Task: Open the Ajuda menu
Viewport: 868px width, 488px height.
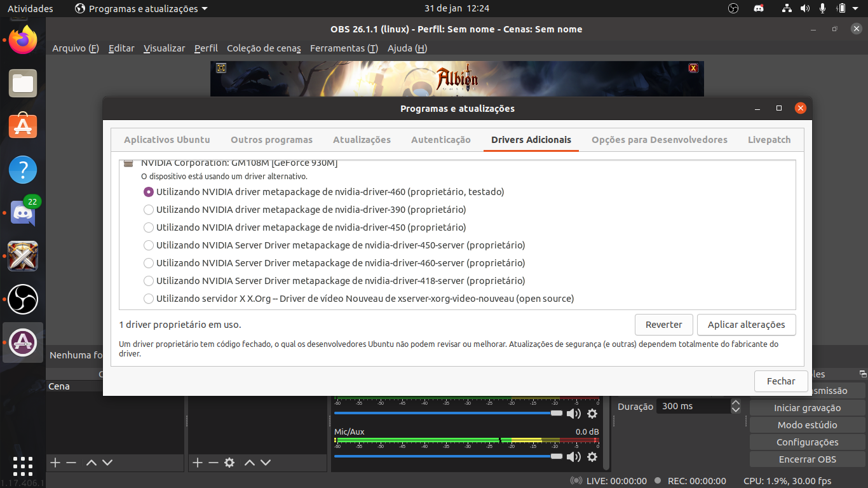Action: pyautogui.click(x=407, y=48)
